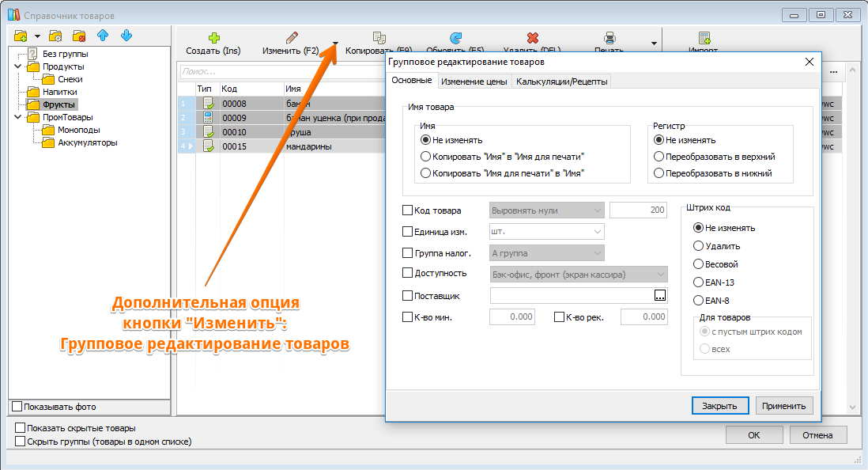Toggle Показать скрытые товары checkbox
Screen dimensions: 868x470
click(x=21, y=428)
